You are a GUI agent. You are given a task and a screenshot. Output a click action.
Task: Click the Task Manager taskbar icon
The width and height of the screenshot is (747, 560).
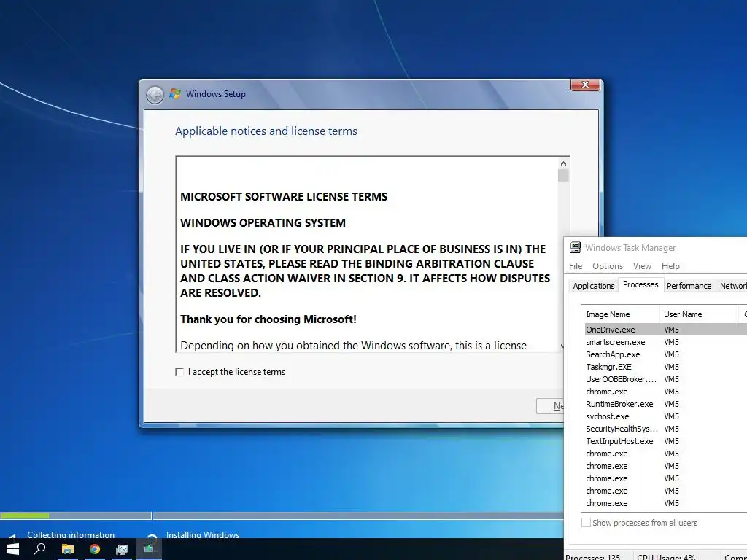point(122,549)
